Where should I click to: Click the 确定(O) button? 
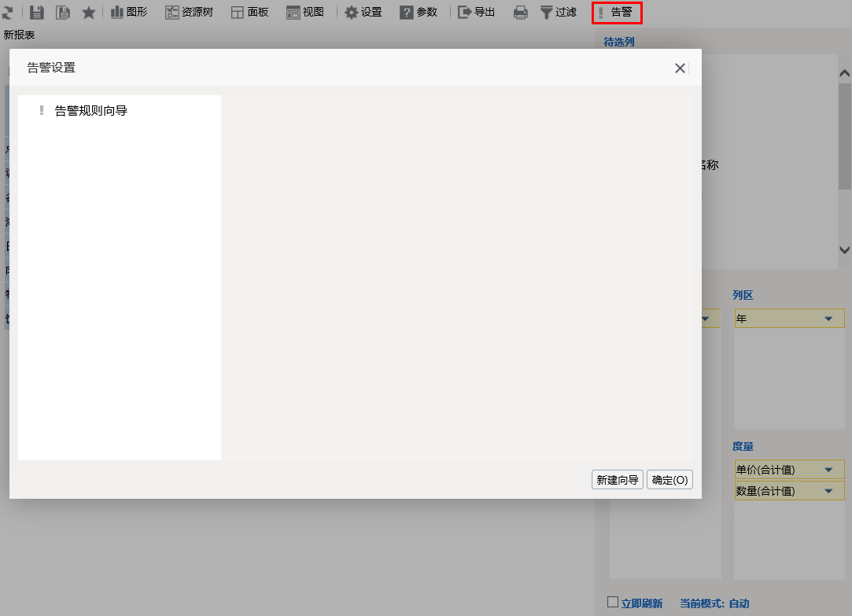click(x=669, y=480)
